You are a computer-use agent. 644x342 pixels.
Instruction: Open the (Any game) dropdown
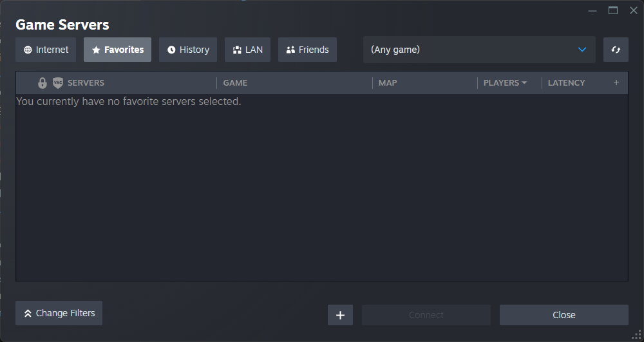pos(479,50)
